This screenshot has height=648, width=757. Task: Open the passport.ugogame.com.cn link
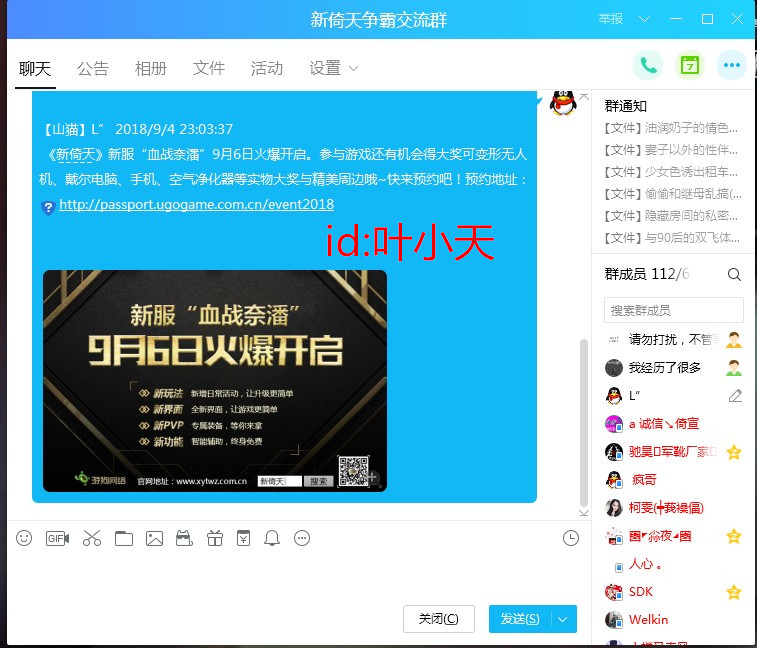point(196,204)
